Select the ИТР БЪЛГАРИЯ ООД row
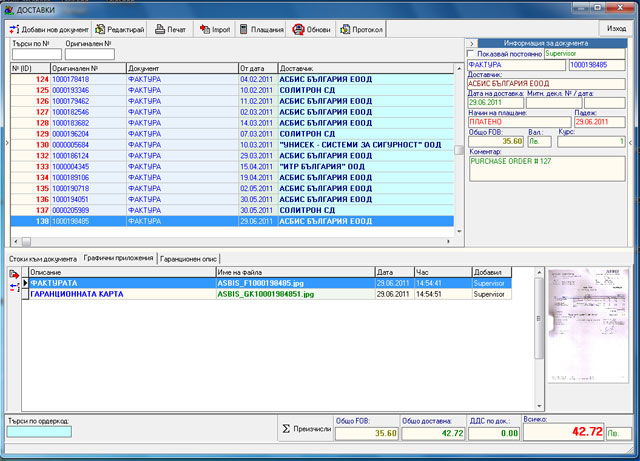This screenshot has height=461, width=640. 232,167
